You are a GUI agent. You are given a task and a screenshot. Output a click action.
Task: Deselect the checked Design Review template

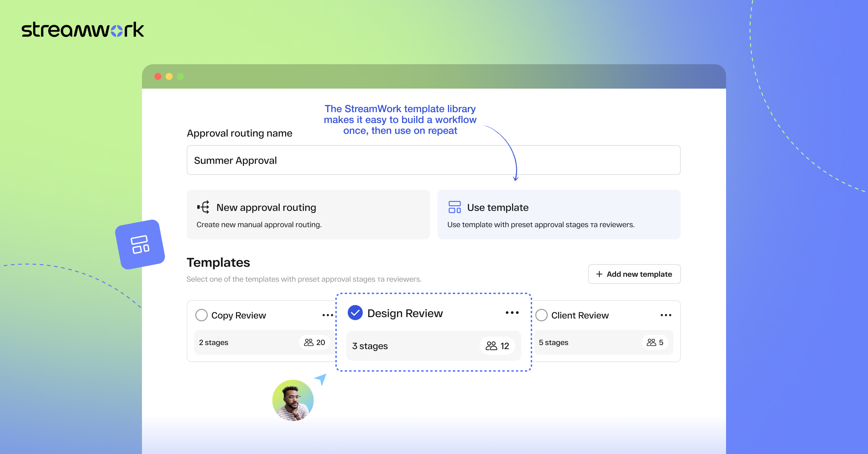[355, 313]
